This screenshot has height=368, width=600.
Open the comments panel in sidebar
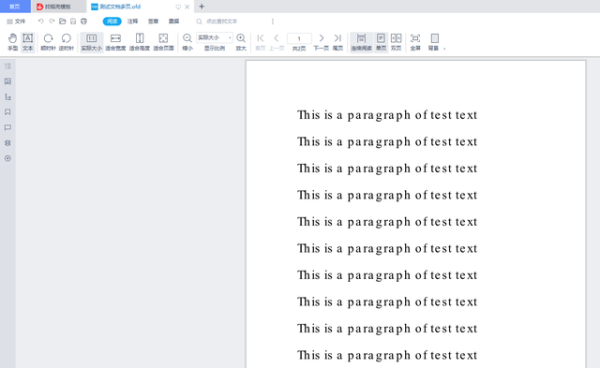(8, 127)
